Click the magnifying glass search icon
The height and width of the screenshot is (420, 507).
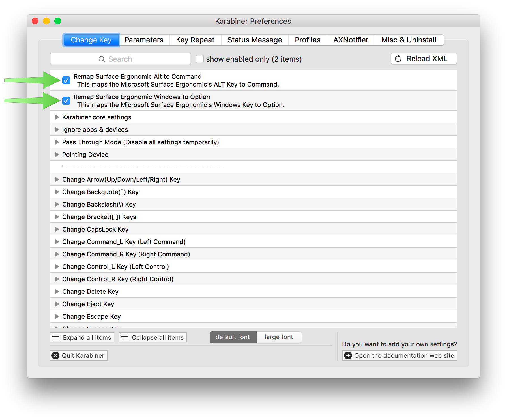pyautogui.click(x=102, y=59)
